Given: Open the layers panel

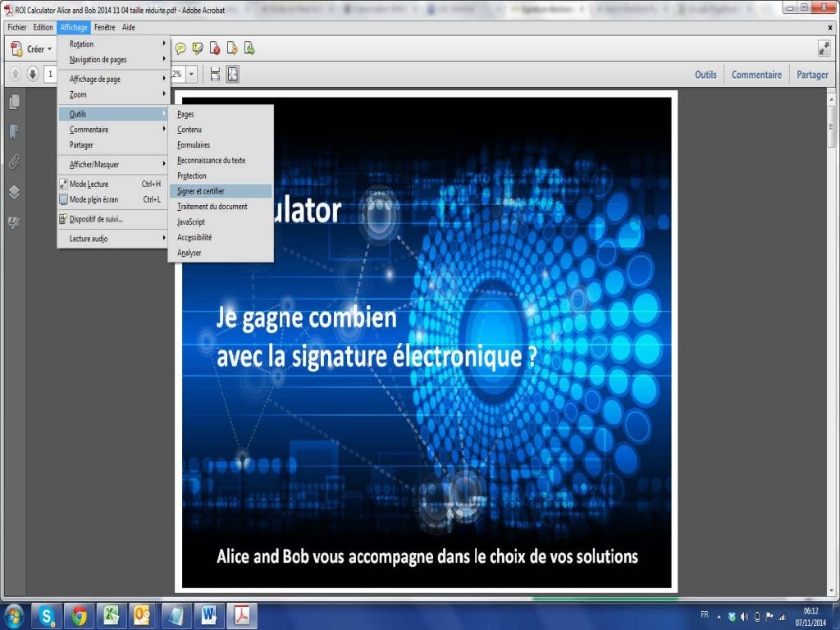Looking at the screenshot, I should tap(15, 191).
